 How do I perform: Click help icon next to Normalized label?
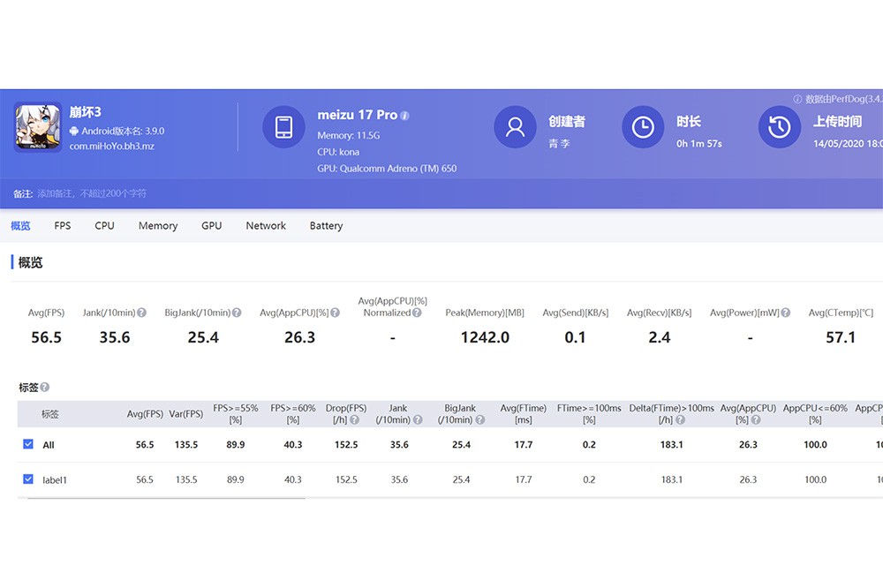[417, 313]
